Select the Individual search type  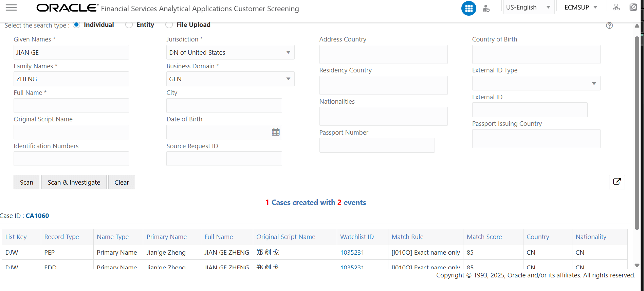click(77, 25)
